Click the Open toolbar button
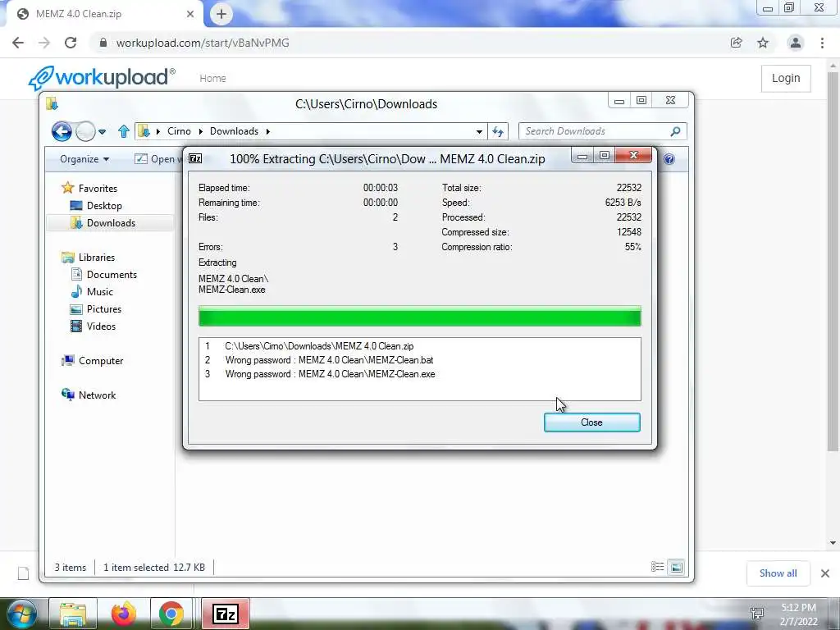Viewport: 840px width, 630px height. coord(157,159)
